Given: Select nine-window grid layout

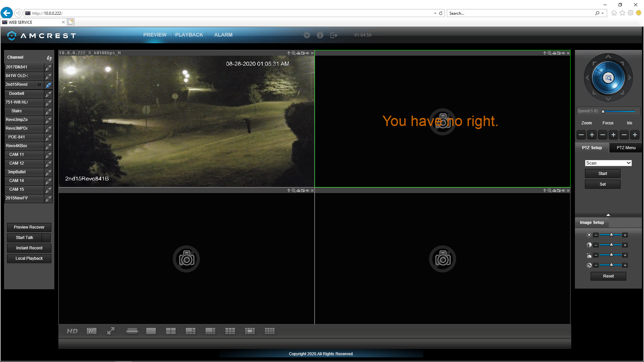Looking at the screenshot, I should (x=230, y=331).
